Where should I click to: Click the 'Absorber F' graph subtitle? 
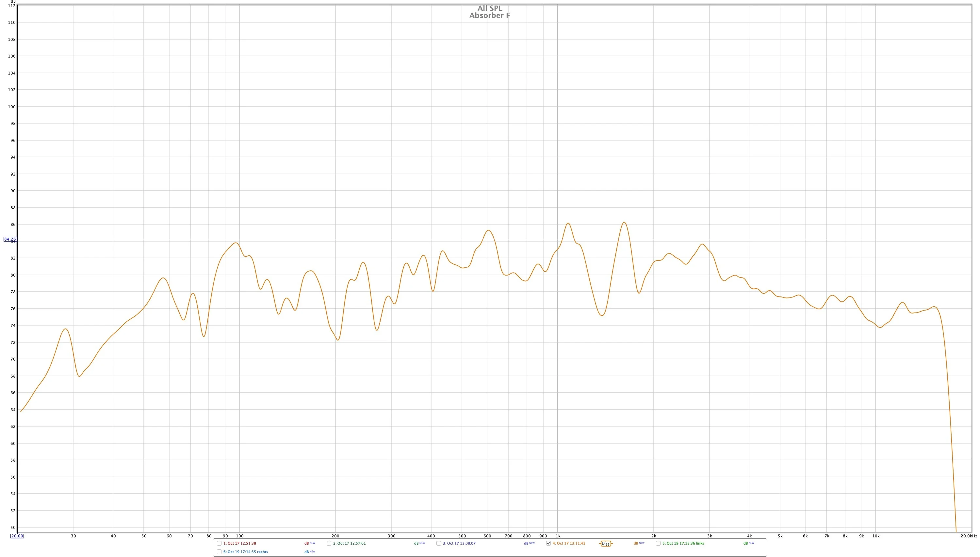(x=490, y=15)
